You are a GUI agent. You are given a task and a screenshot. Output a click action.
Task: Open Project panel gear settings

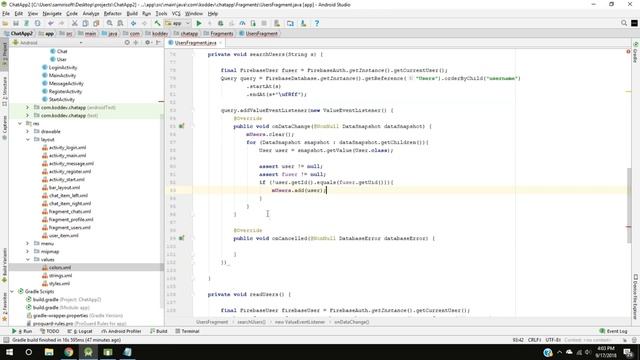pyautogui.click(x=147, y=42)
